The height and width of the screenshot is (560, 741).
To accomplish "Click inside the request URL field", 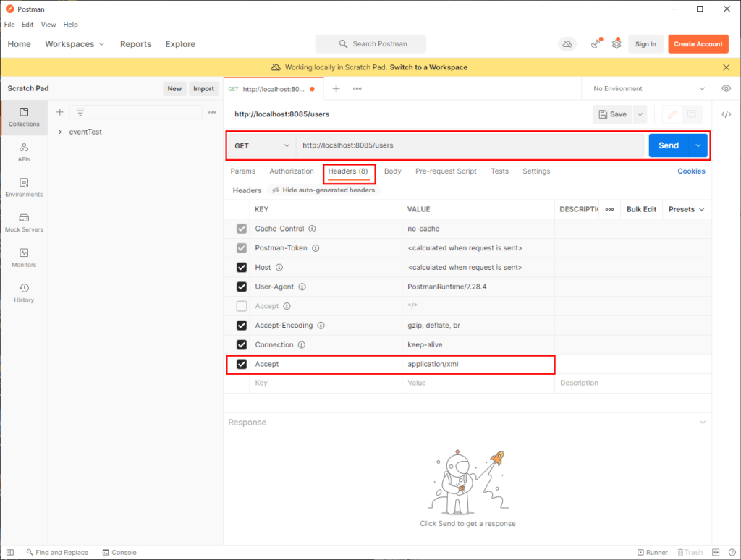I will click(434, 145).
